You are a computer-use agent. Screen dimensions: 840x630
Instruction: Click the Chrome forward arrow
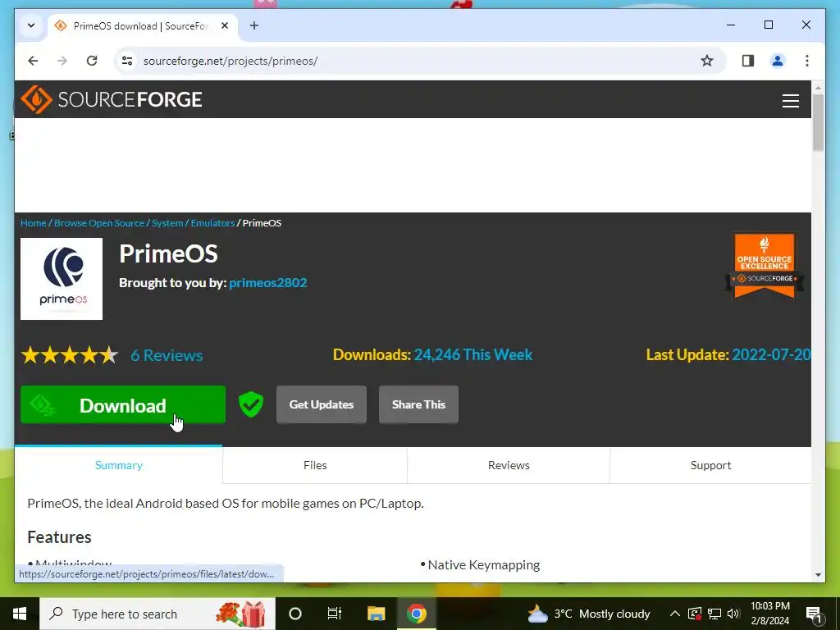point(62,61)
